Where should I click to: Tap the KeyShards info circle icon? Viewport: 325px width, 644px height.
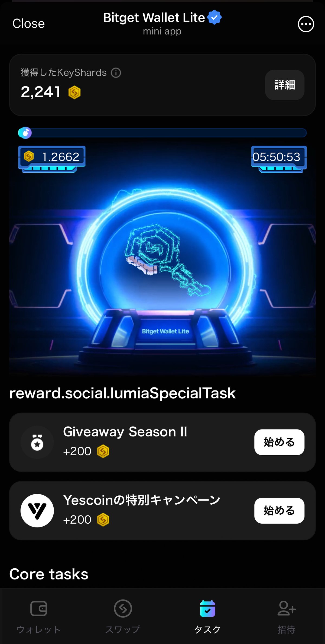pos(116,73)
